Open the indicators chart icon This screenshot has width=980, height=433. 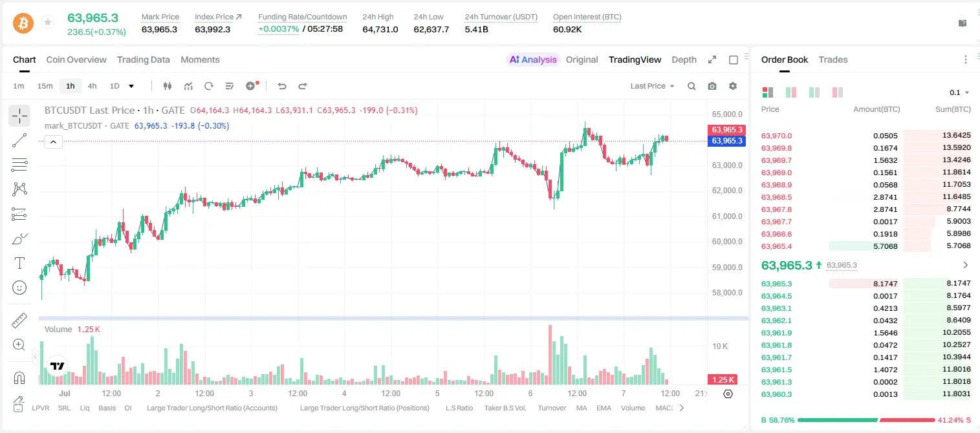click(188, 86)
